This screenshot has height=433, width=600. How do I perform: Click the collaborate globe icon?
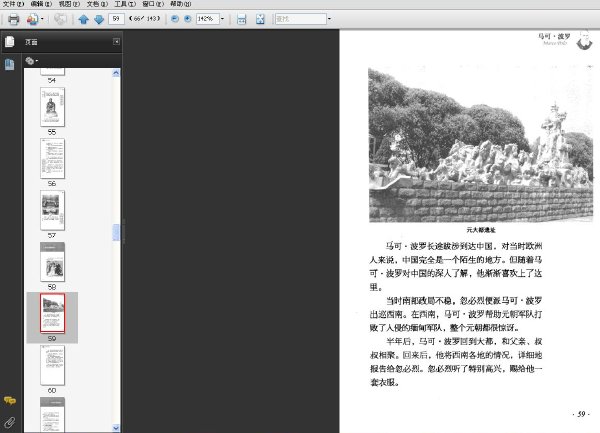click(60, 19)
